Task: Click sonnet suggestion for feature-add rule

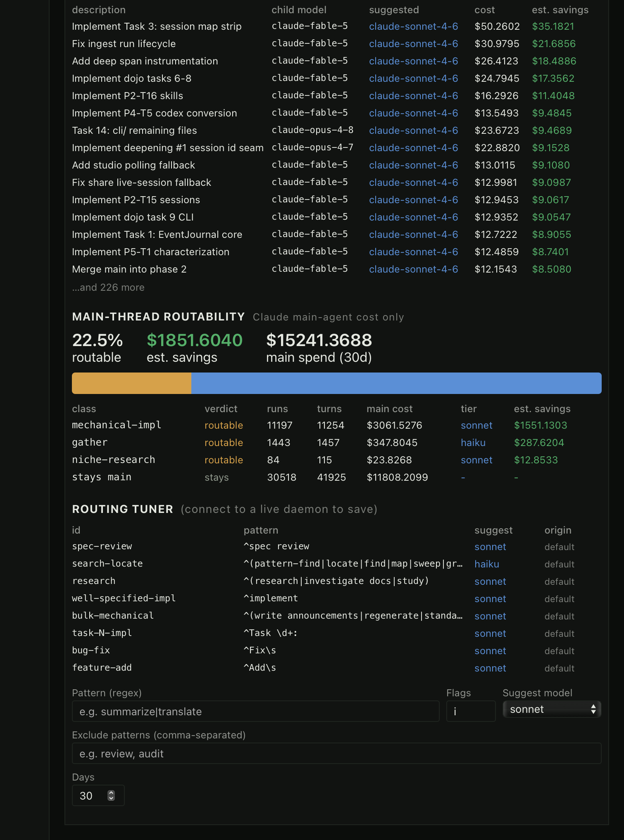Action: click(490, 668)
